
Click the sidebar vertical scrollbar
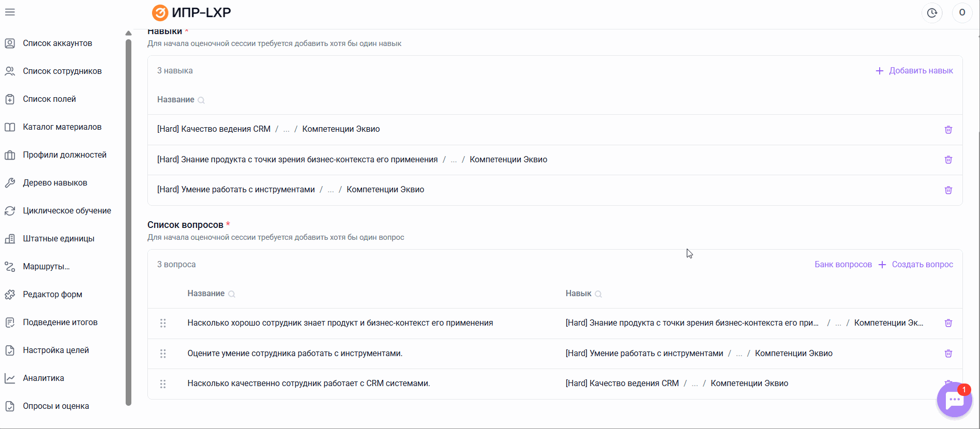tap(128, 222)
